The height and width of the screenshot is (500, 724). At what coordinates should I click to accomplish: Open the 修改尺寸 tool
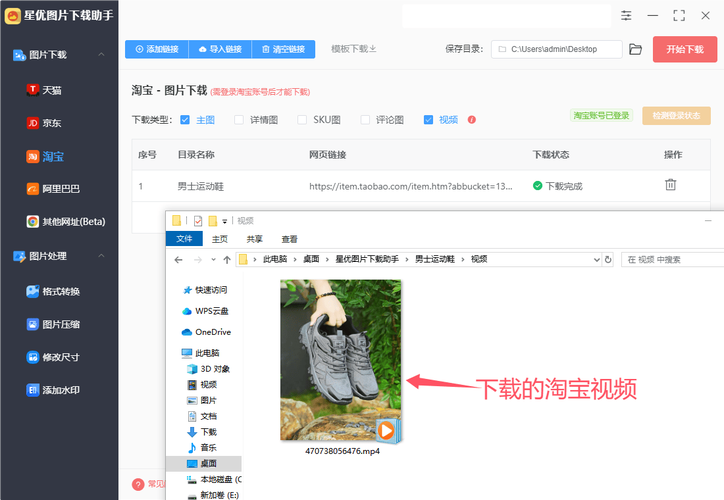[53, 357]
